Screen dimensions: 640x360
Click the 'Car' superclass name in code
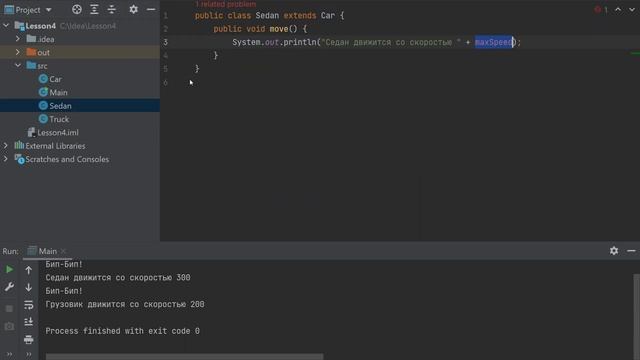[x=328, y=16]
